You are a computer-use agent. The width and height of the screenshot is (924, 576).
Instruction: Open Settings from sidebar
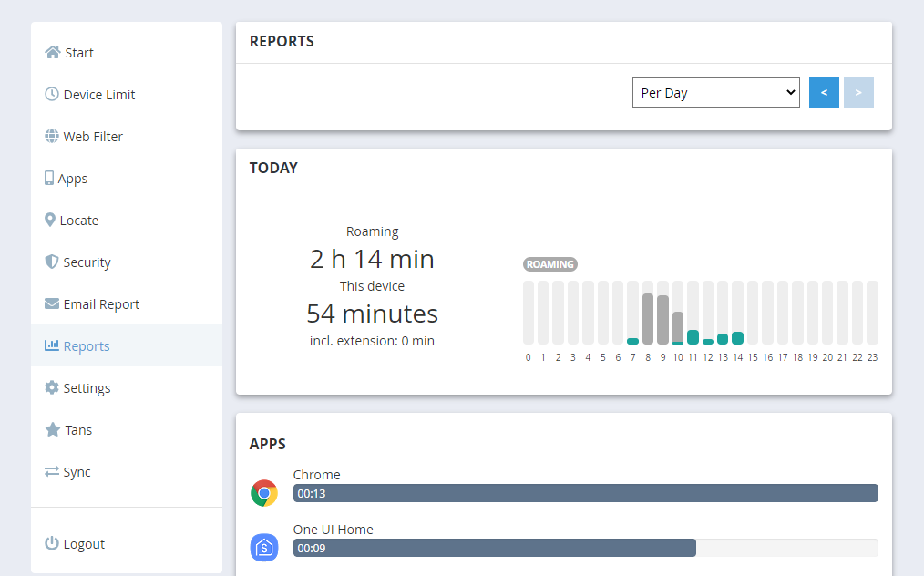pyautogui.click(x=127, y=387)
